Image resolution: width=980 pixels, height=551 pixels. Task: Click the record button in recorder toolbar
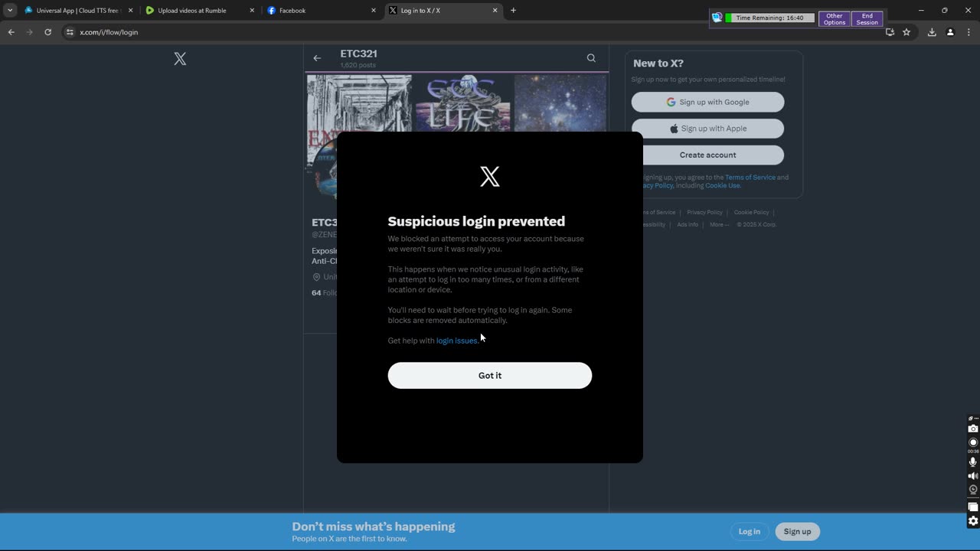coord(973,442)
